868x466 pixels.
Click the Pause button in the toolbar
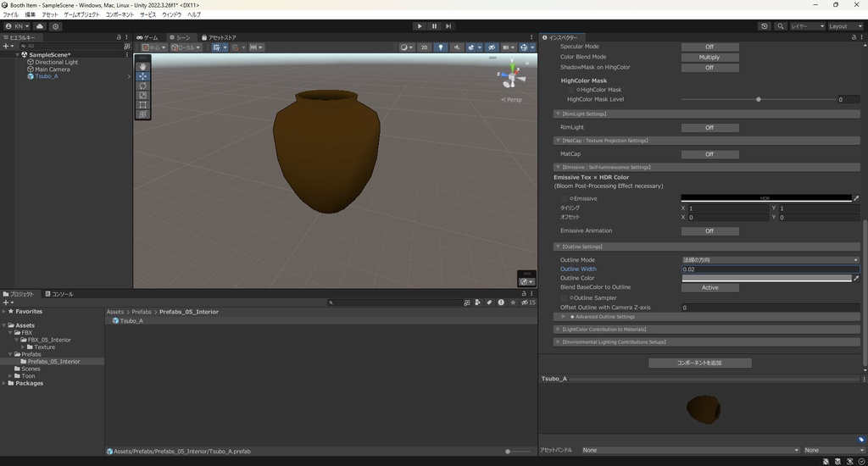click(x=434, y=26)
